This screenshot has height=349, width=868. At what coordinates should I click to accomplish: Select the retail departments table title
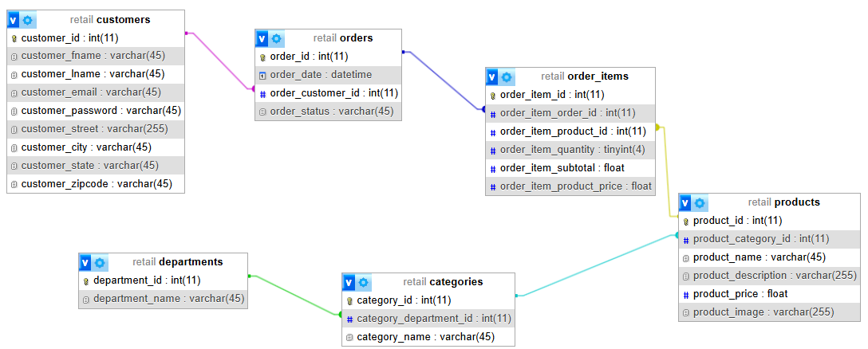pos(178,261)
